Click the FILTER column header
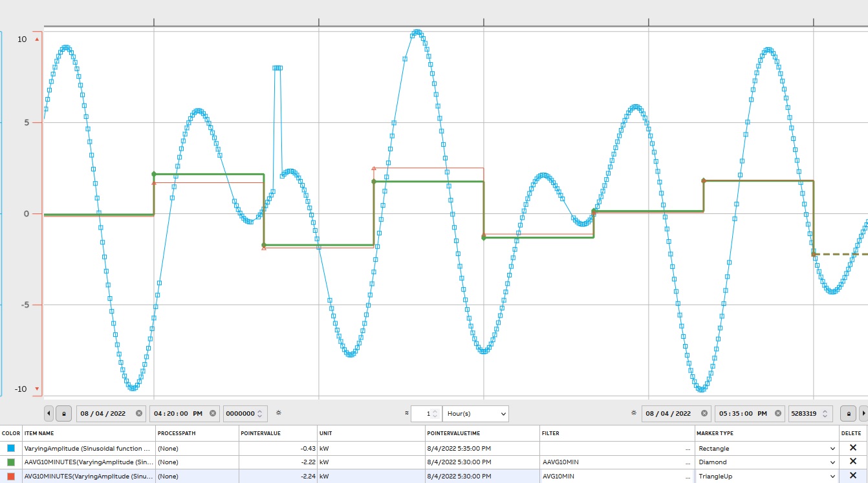Viewport: 868px width, 483px height. click(x=617, y=433)
